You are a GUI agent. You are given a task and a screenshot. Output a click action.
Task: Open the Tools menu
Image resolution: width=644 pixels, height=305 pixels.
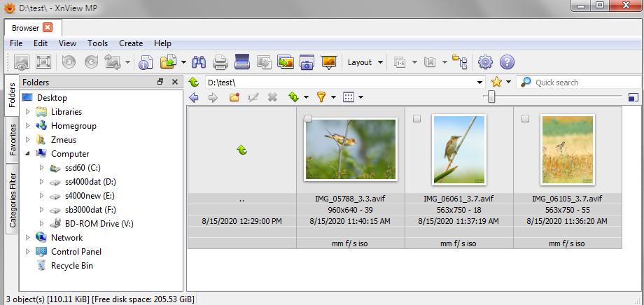98,43
